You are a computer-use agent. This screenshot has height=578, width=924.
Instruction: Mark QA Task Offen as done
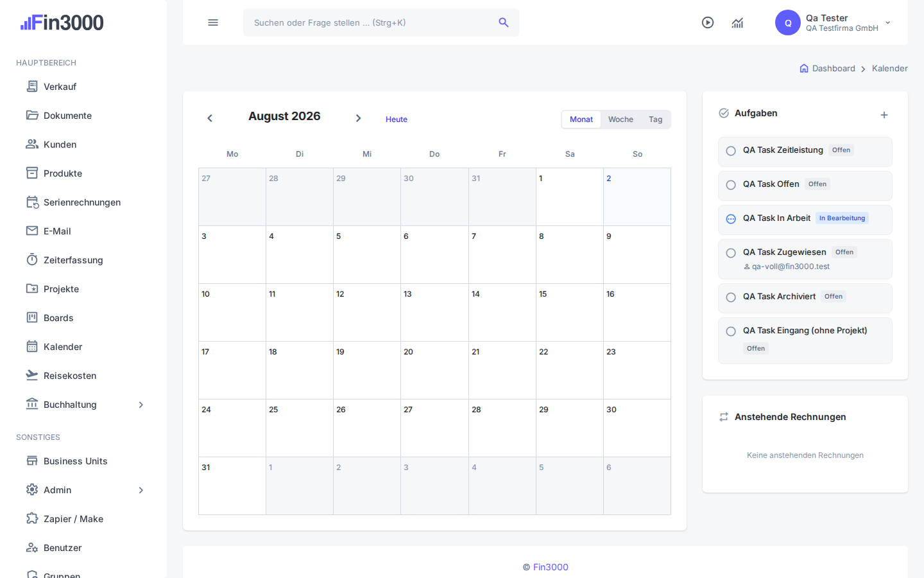(731, 185)
